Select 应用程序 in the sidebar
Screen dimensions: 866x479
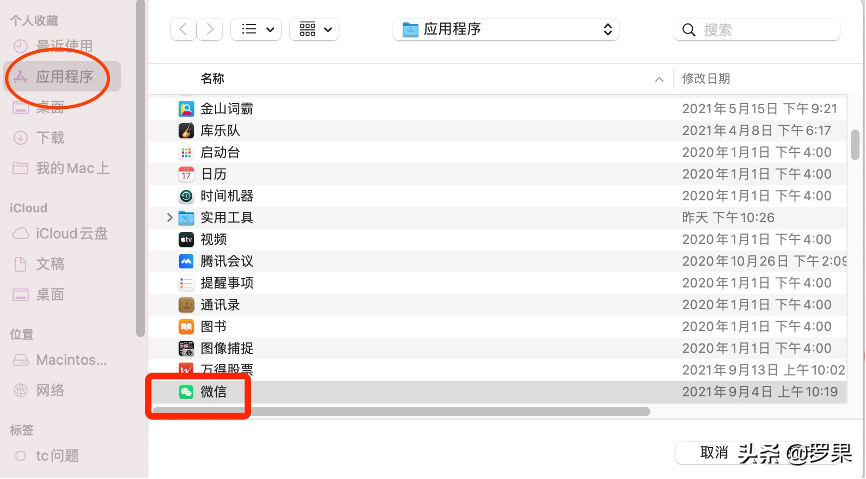tap(62, 76)
